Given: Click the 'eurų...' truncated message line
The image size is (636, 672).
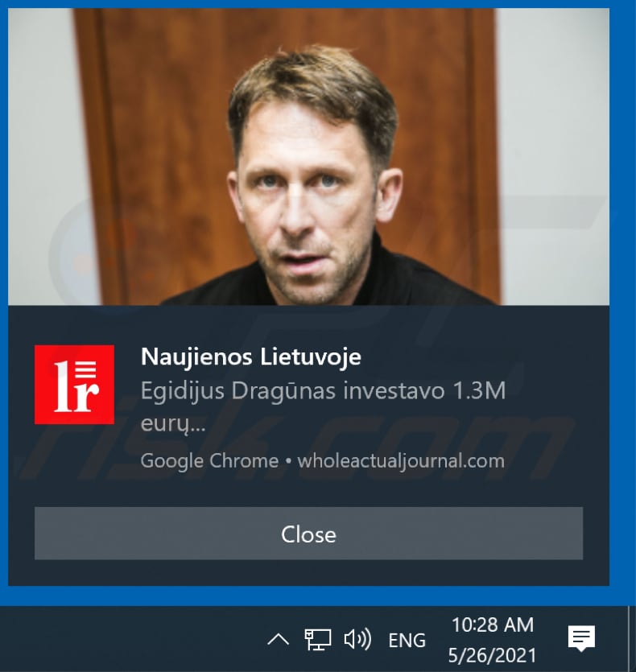Looking at the screenshot, I should 173,424.
